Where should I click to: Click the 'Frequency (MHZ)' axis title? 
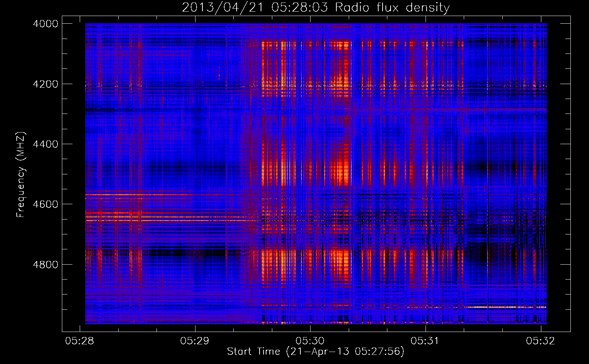[21, 175]
